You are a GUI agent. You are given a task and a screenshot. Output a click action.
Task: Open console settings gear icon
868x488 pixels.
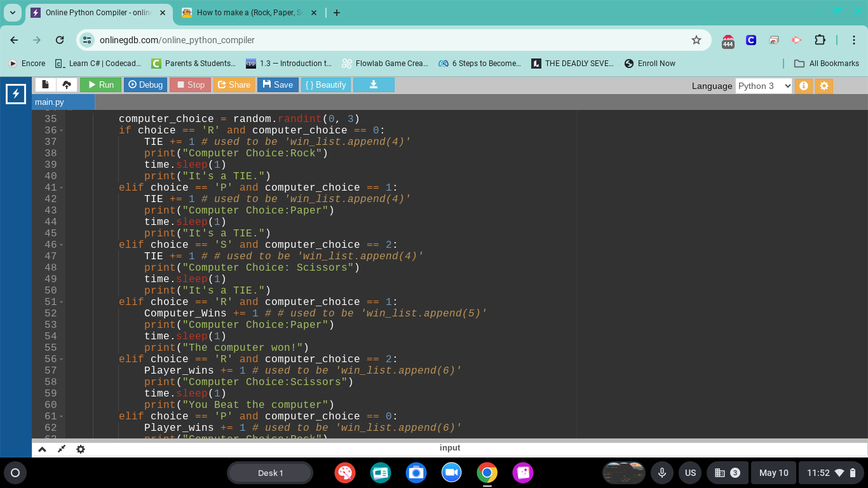tap(81, 449)
